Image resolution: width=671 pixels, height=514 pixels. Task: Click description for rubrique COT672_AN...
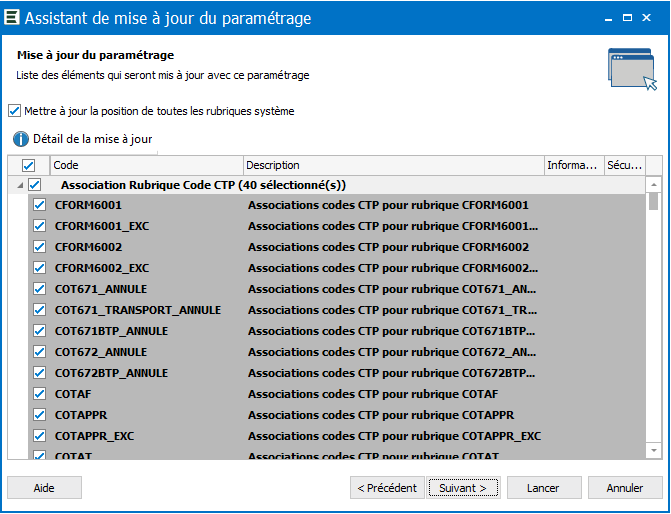tap(392, 352)
